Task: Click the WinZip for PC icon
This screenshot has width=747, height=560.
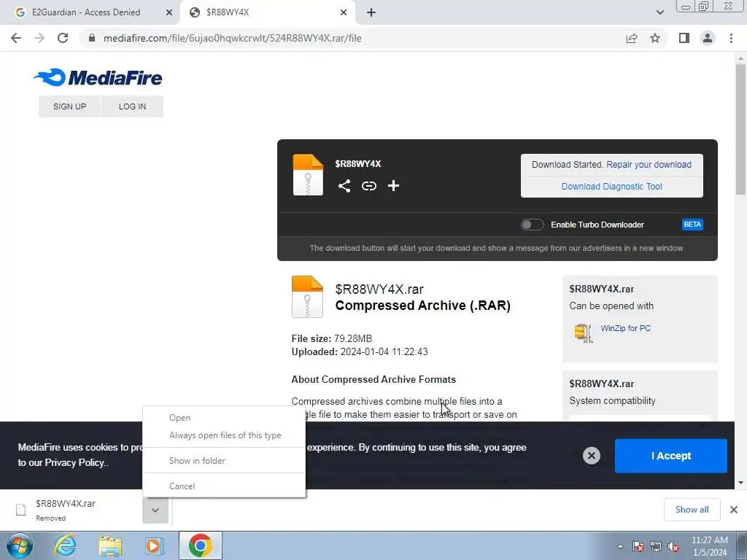Action: coord(583,332)
